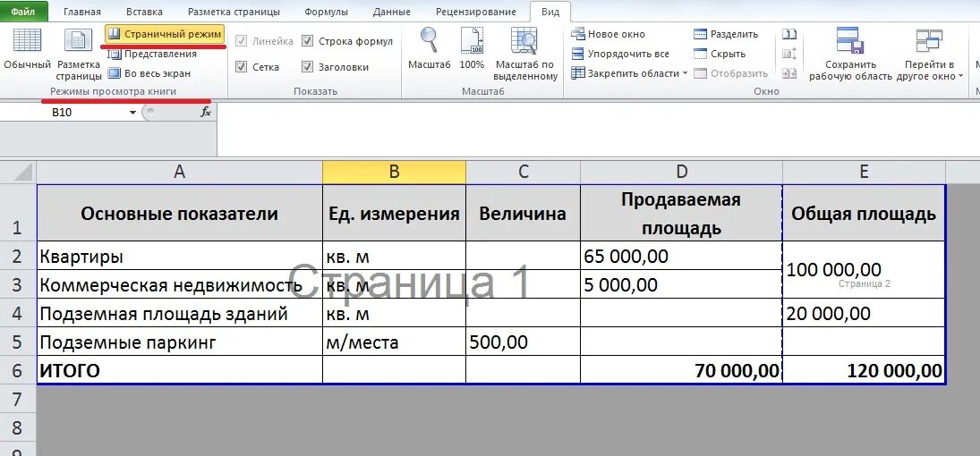The image size is (980, 456).
Task: Click header cell Величина
Action: pyautogui.click(x=524, y=213)
